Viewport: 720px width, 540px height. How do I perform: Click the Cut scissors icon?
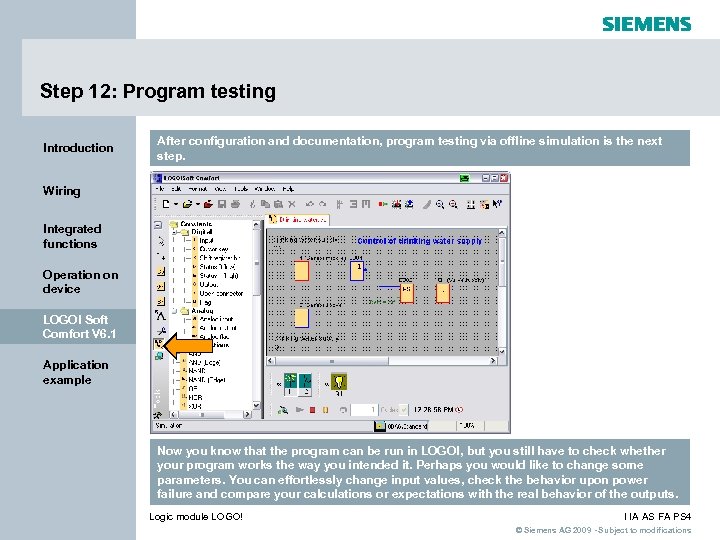tap(252, 204)
